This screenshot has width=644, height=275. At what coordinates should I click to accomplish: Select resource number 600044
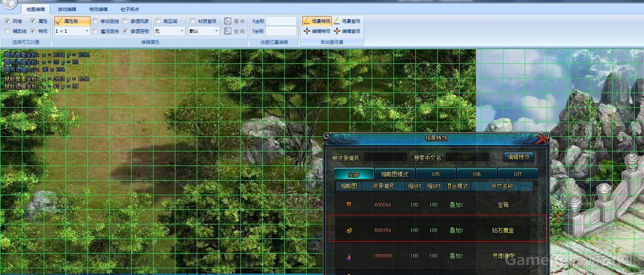[x=383, y=205]
